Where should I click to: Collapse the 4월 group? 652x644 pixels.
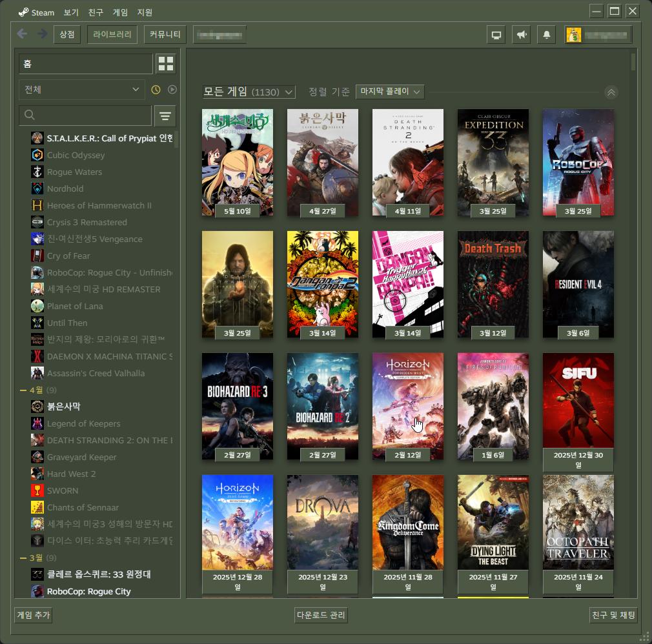click(24, 390)
